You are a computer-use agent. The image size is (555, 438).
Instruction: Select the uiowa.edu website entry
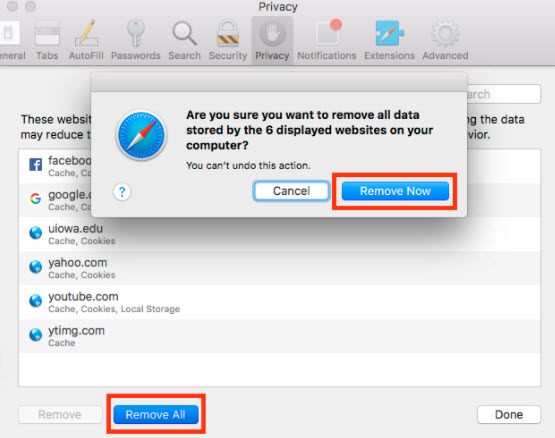(279, 234)
